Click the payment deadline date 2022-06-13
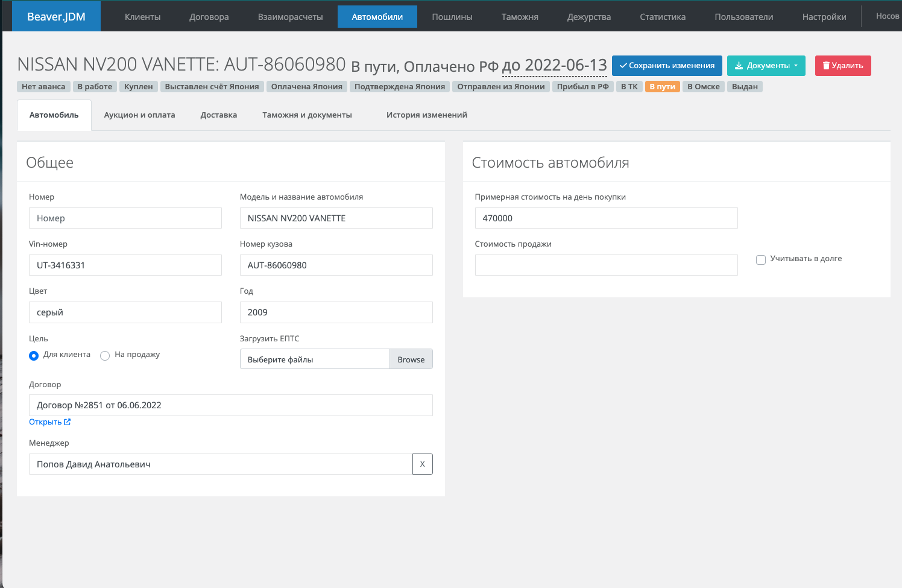Image resolution: width=902 pixels, height=588 pixels. [554, 65]
